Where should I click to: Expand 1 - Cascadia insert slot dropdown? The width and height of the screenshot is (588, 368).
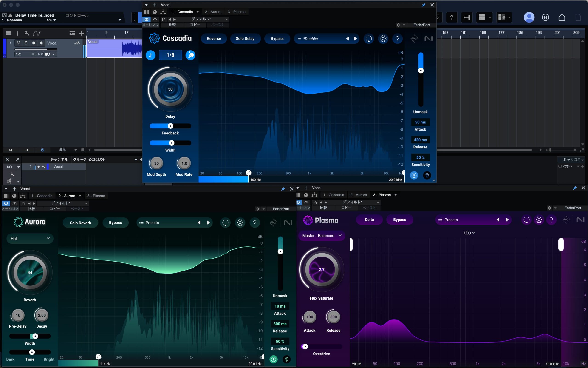pos(198,12)
